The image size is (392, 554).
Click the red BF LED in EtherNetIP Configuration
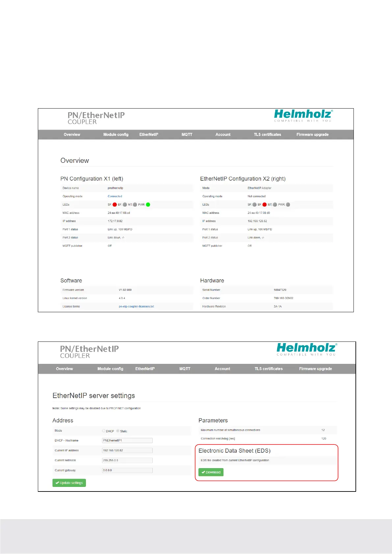point(265,205)
